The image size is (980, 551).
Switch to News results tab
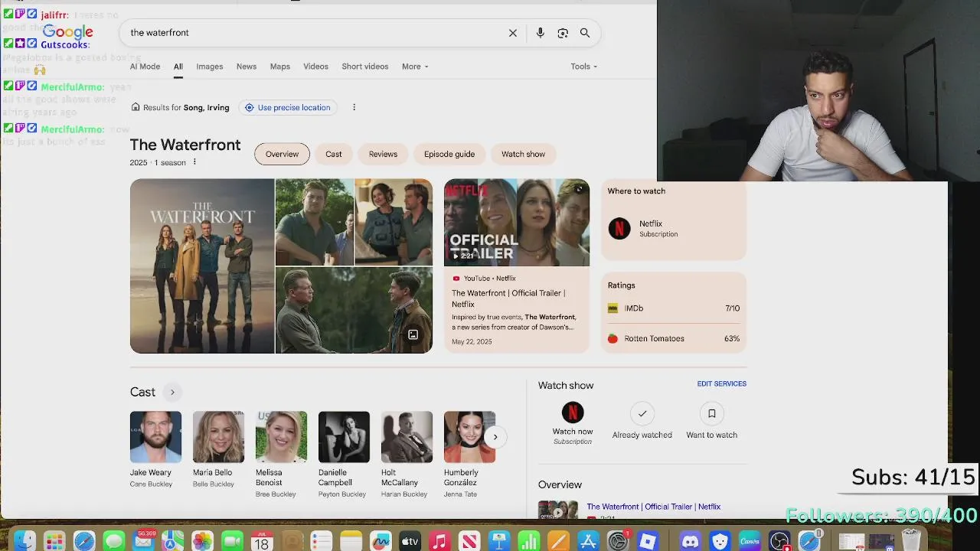click(247, 67)
